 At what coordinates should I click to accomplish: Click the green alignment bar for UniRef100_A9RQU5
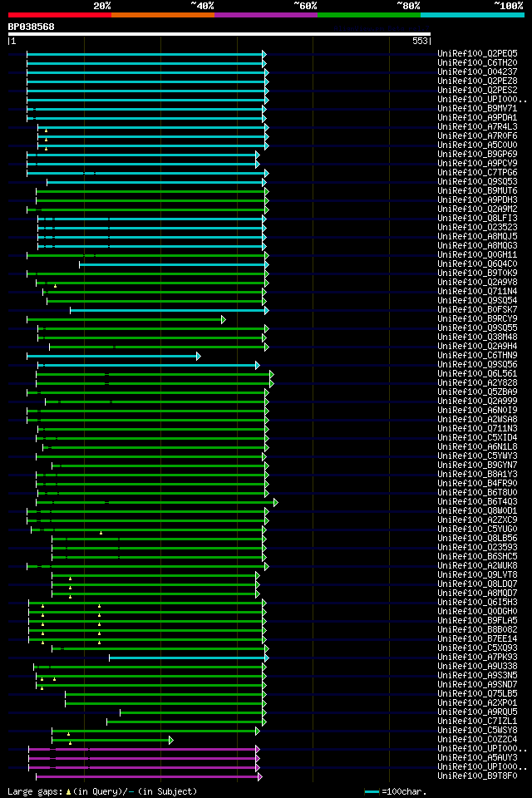pos(191,713)
